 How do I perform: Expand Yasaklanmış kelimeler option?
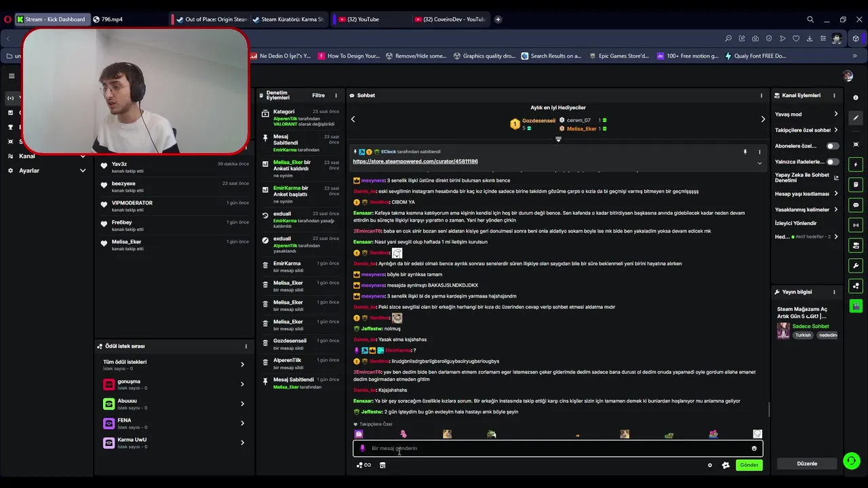[x=806, y=210]
